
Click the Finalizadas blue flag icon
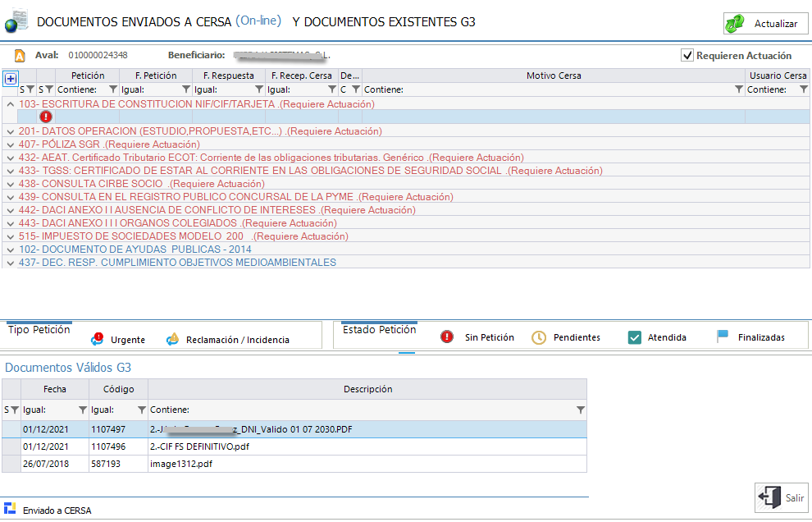click(x=723, y=337)
